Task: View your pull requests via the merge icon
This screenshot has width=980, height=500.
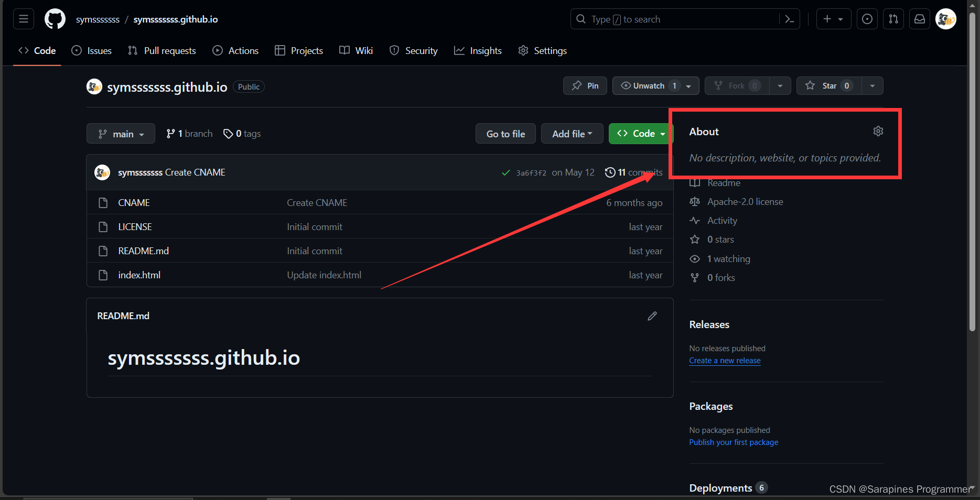Action: coord(893,19)
